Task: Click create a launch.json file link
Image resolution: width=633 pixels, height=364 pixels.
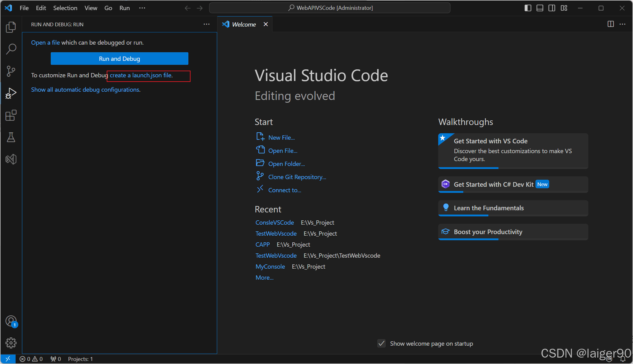Action: 141,75
